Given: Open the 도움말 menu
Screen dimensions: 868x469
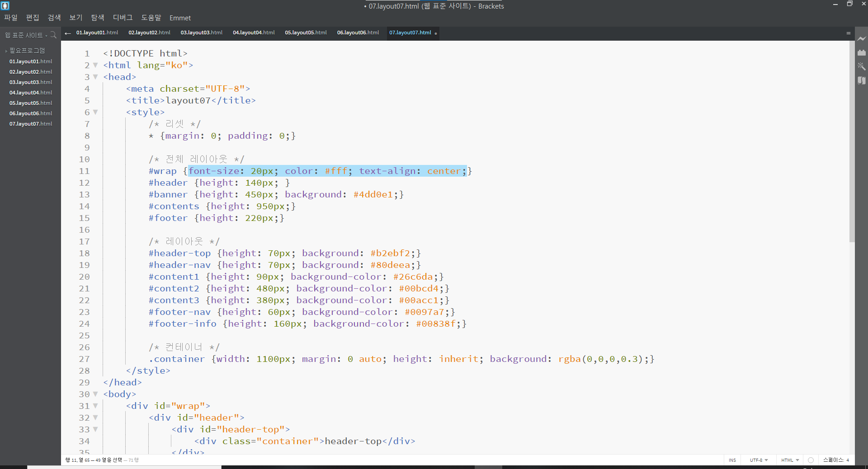Looking at the screenshot, I should 151,18.
